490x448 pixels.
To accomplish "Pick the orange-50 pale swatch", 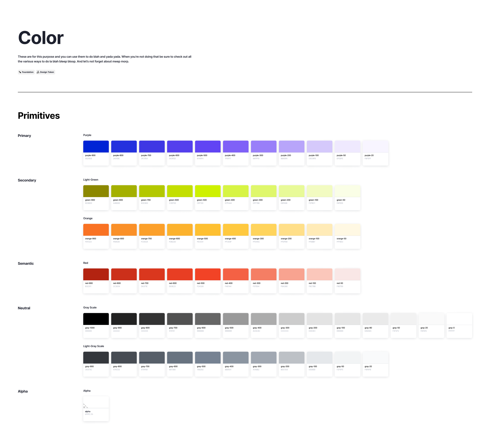I will coord(347,230).
